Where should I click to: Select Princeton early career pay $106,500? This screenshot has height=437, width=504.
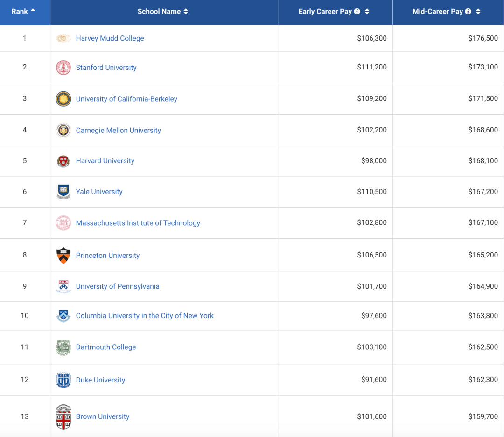pyautogui.click(x=372, y=255)
